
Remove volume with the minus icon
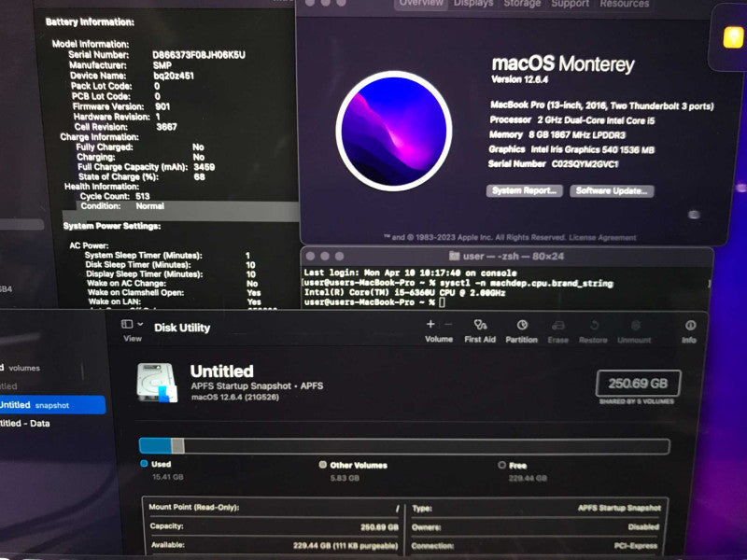point(448,324)
